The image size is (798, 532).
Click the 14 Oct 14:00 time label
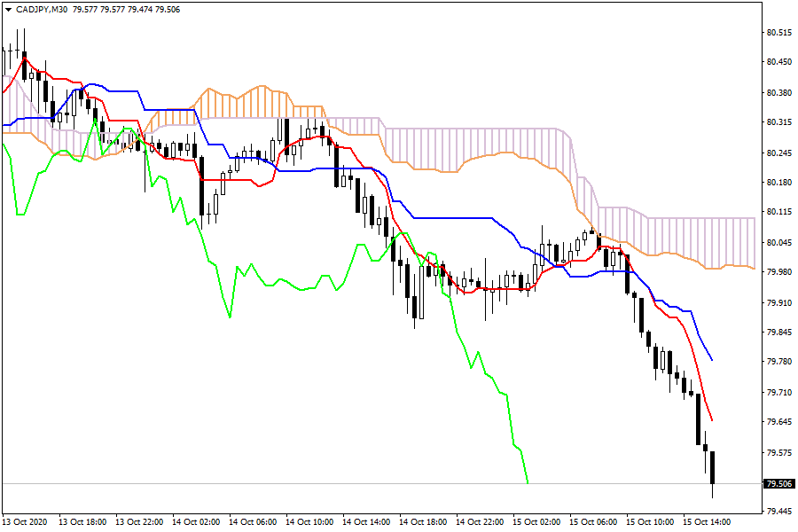[364, 521]
